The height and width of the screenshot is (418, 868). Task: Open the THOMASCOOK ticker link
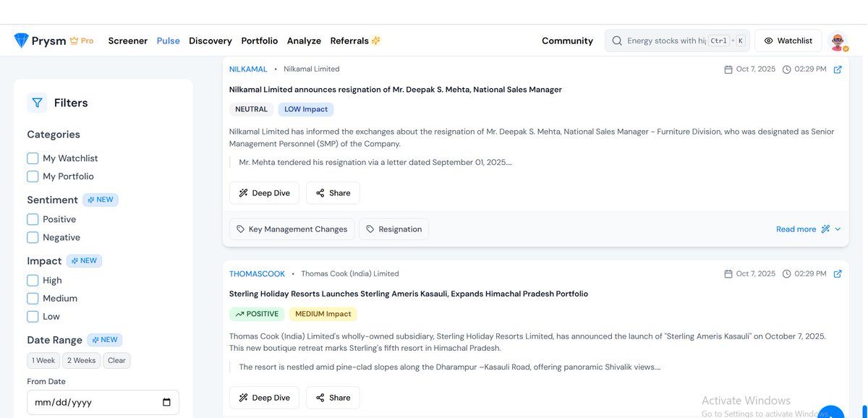point(257,274)
